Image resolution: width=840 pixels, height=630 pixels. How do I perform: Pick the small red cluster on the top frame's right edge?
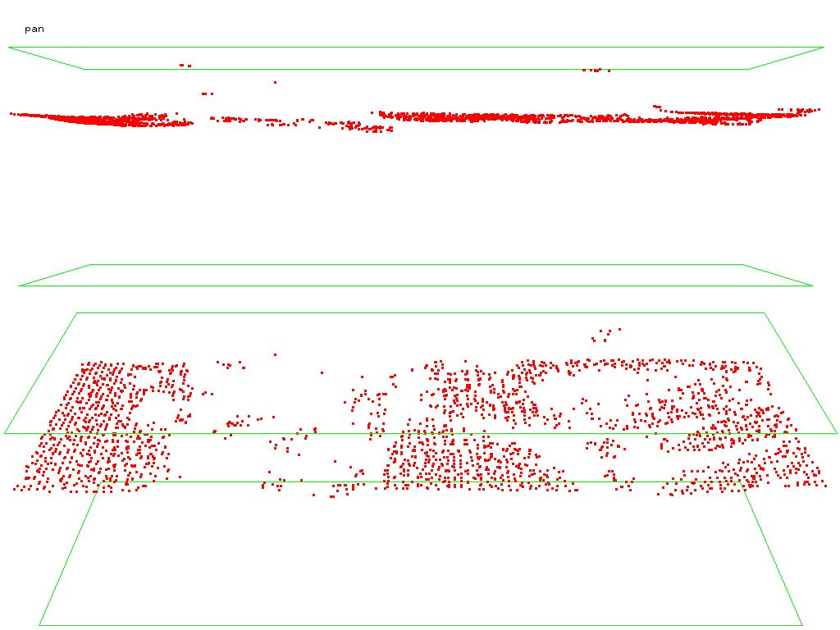coord(595,70)
